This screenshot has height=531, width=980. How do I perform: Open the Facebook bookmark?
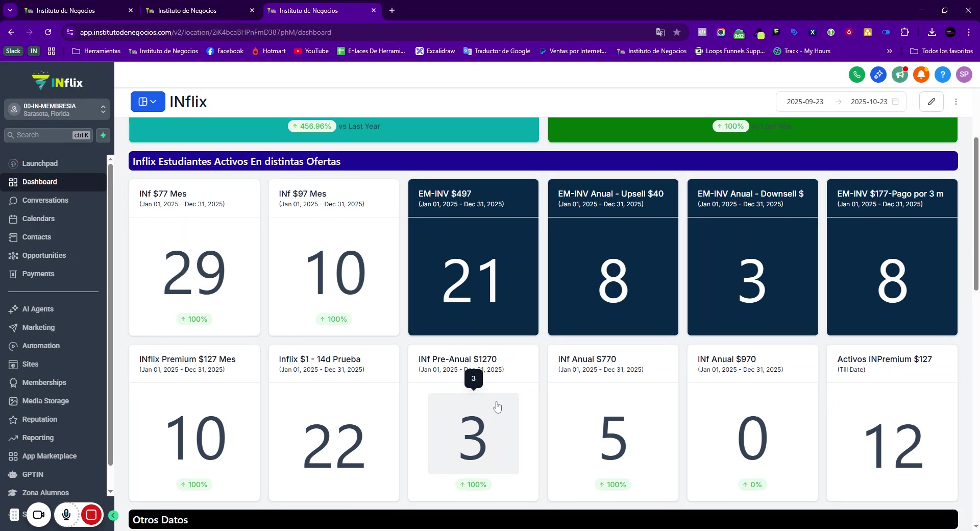[x=225, y=51]
